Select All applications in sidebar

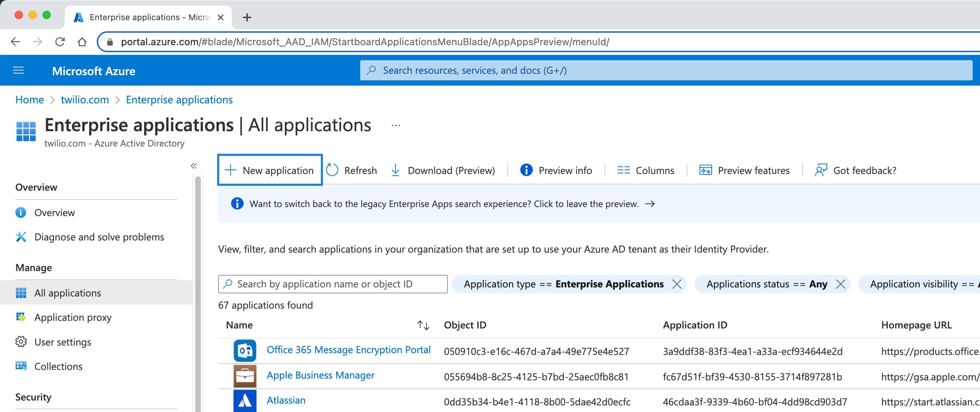click(67, 293)
